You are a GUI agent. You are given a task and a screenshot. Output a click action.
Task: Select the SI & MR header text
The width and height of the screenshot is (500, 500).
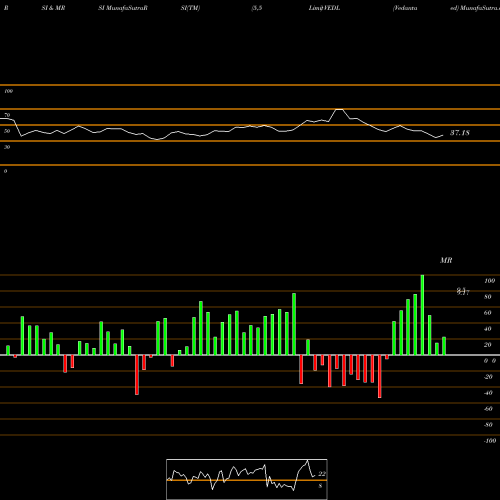[53, 8]
